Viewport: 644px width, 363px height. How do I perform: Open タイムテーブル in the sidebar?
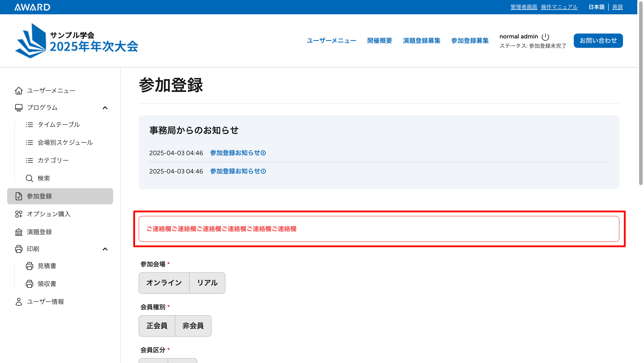59,125
